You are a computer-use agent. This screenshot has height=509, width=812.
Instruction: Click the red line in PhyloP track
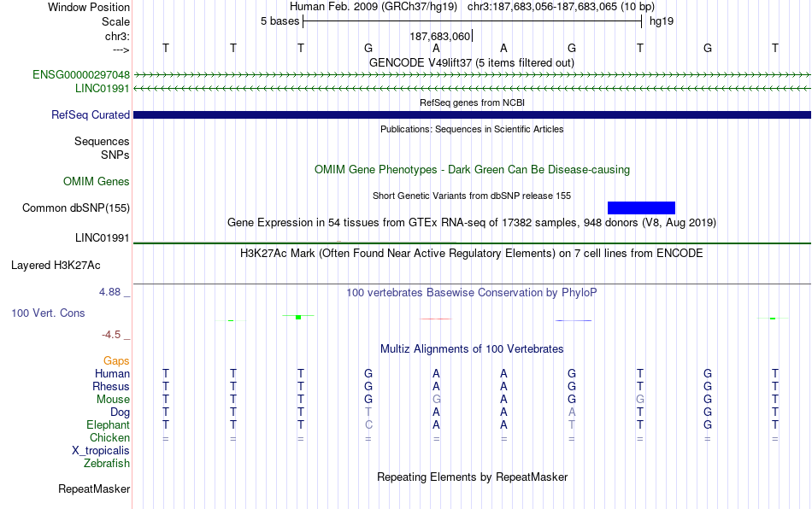[436, 319]
